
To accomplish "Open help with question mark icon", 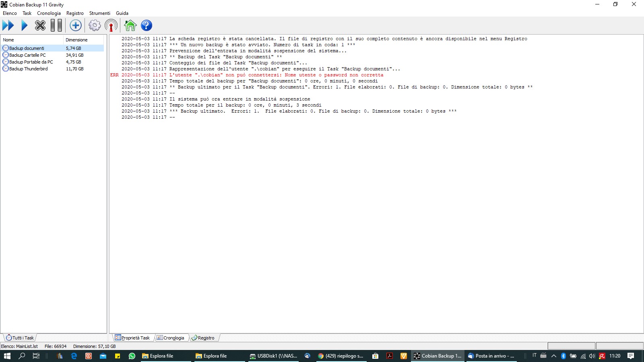I will (x=147, y=26).
